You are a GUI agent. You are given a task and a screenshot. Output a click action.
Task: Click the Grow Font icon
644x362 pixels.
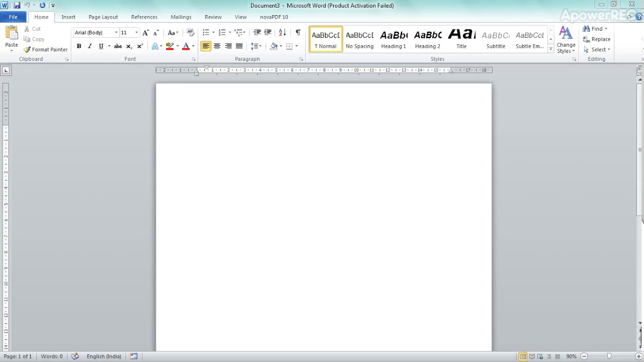(145, 33)
